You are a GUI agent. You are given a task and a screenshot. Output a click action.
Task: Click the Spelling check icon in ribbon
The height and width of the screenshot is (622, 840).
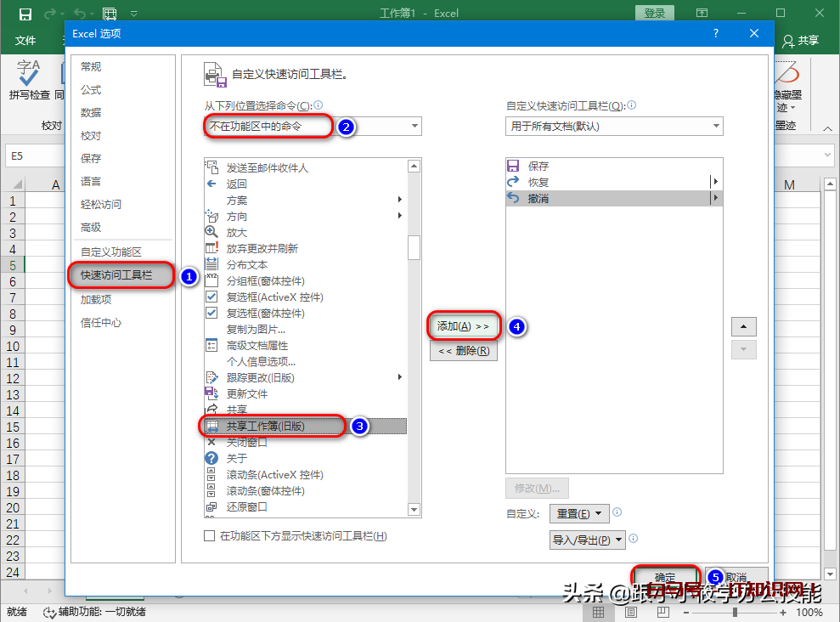coord(28,73)
